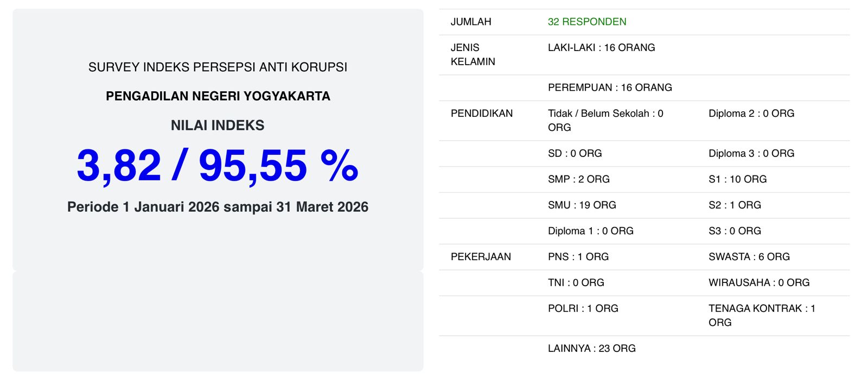Select the SMU : 19 ORG cell
Screen dimensions: 868x384
tap(582, 205)
